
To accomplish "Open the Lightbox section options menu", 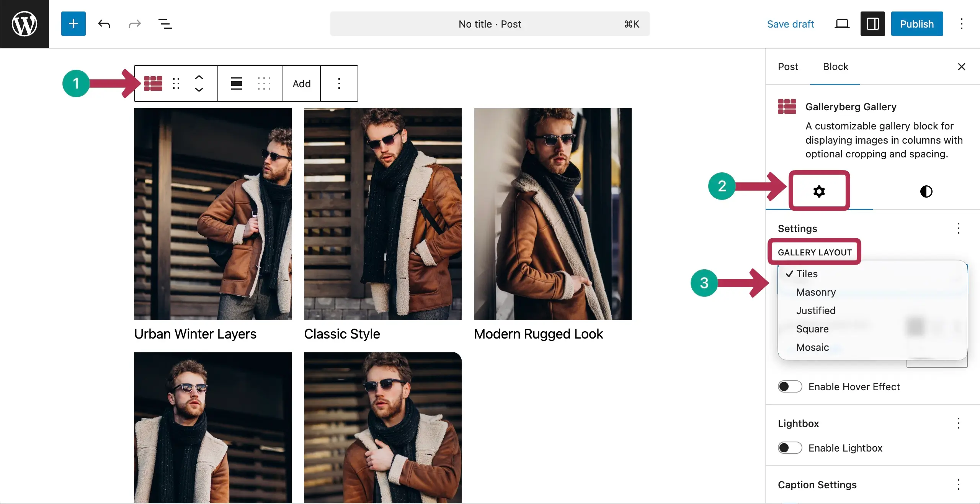I will tap(959, 423).
